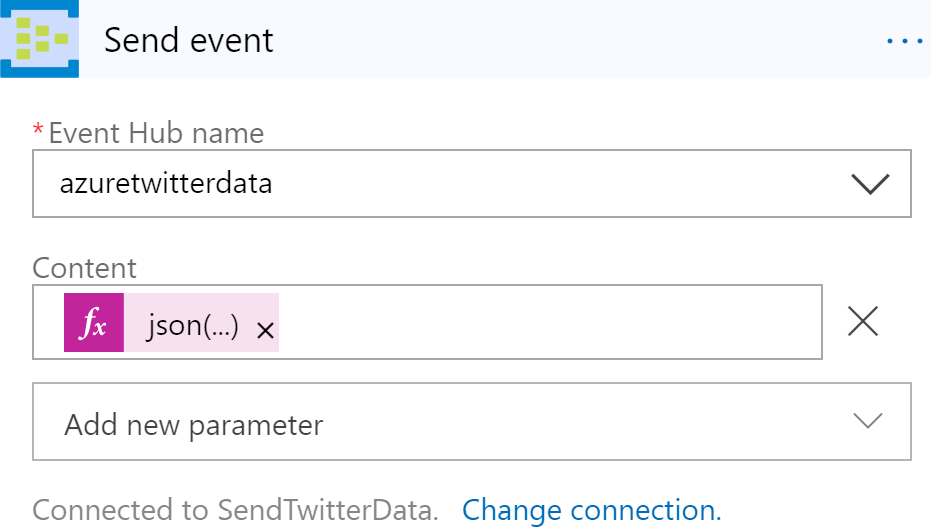Open the Add new parameter chevron
931x527 pixels.
pos(867,421)
